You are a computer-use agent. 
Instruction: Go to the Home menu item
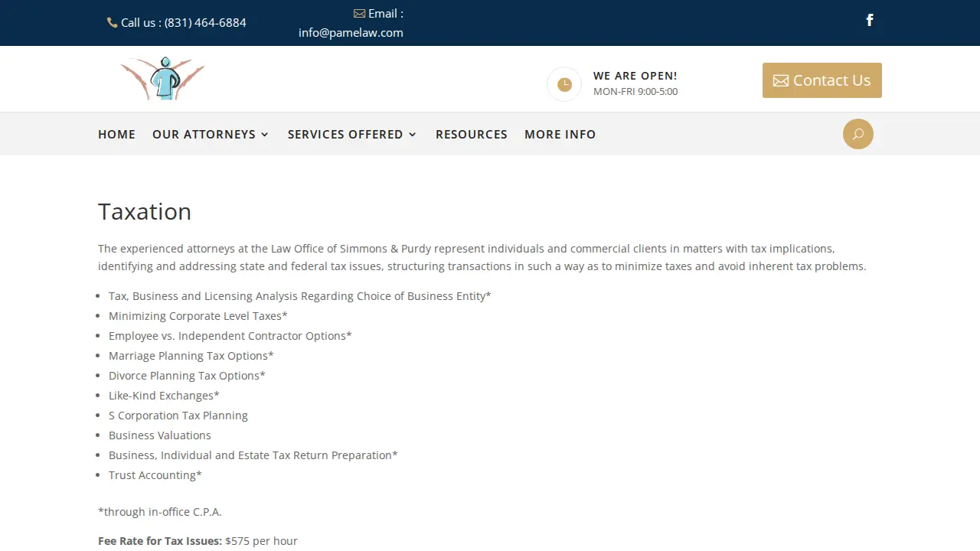point(116,134)
